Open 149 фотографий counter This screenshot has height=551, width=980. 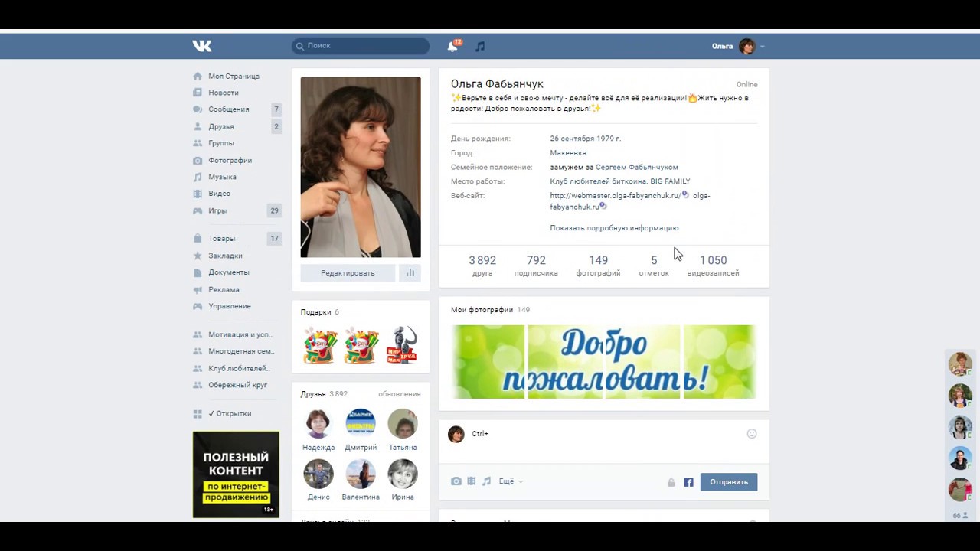point(598,266)
